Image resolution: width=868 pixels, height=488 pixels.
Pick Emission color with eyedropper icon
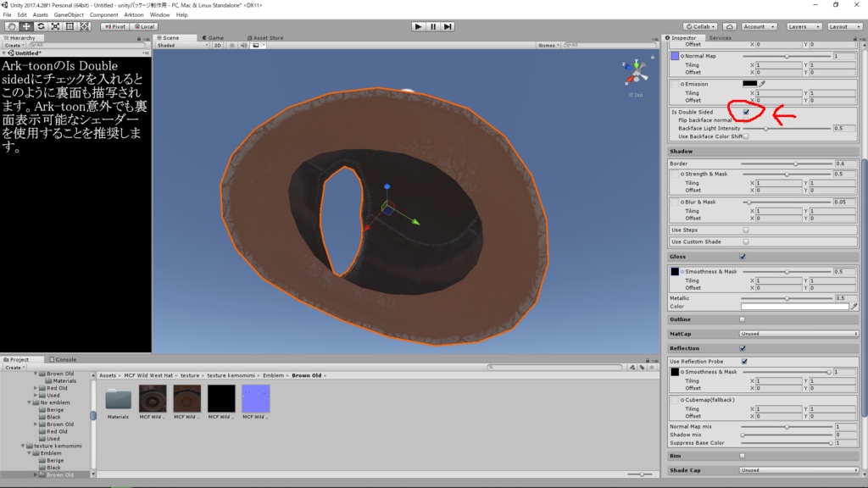[x=762, y=84]
